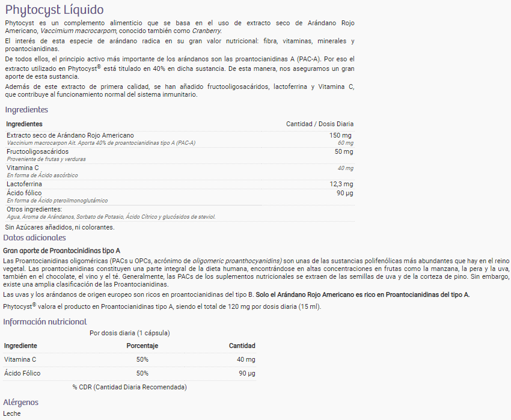The height and width of the screenshot is (420, 511).
Task: Click the 'Phytocyst Líquido' page title
Action: pos(55,10)
